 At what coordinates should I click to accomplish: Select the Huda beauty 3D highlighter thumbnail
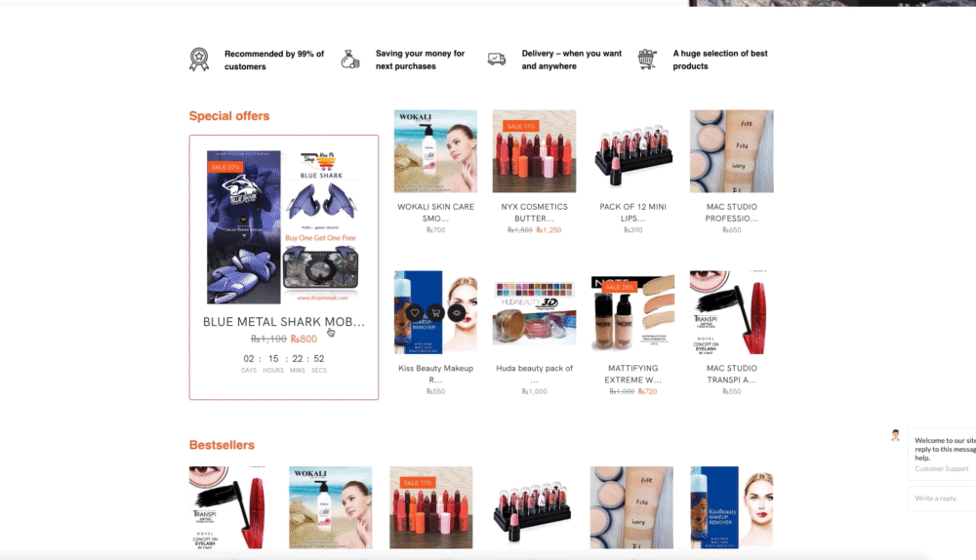tap(534, 312)
